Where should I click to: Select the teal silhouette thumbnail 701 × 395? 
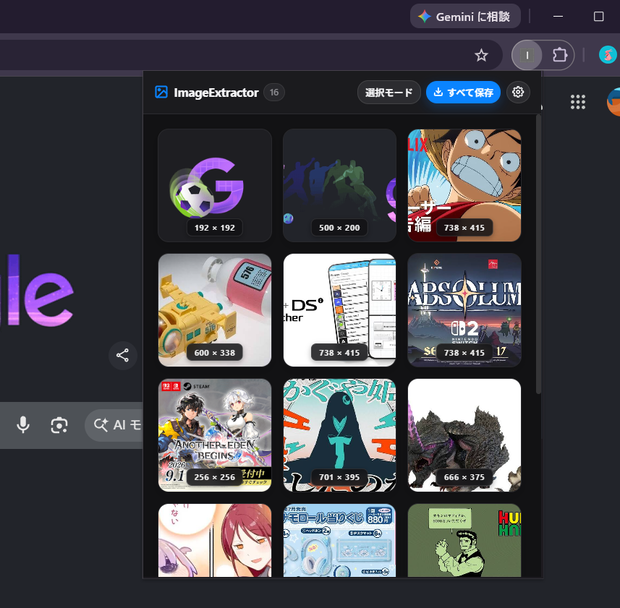pos(340,435)
